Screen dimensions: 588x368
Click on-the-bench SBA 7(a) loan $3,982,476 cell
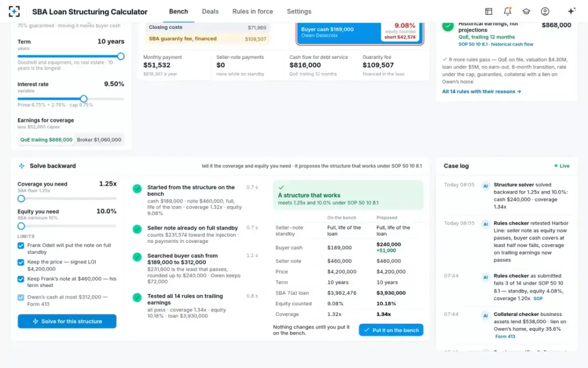(342, 293)
